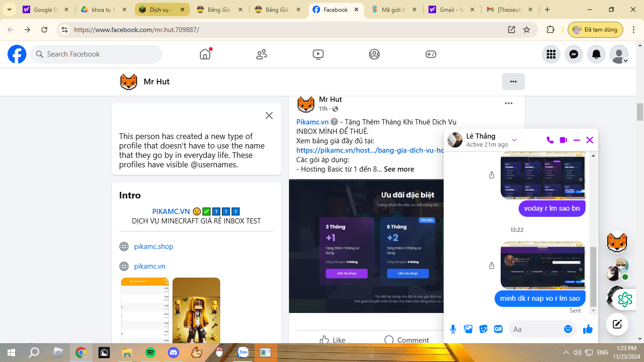Screen dimensions: 644x362
Task: Attach a photo in the chat composer
Action: [468, 329]
